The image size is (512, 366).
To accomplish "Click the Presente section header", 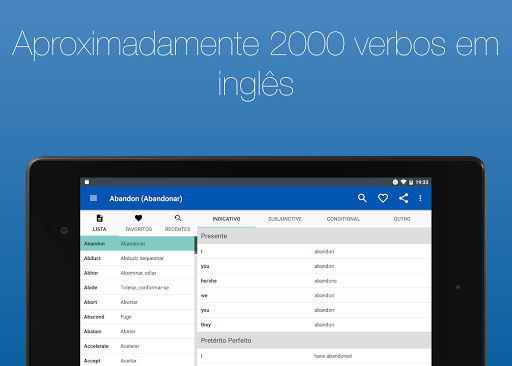I will 314,236.
